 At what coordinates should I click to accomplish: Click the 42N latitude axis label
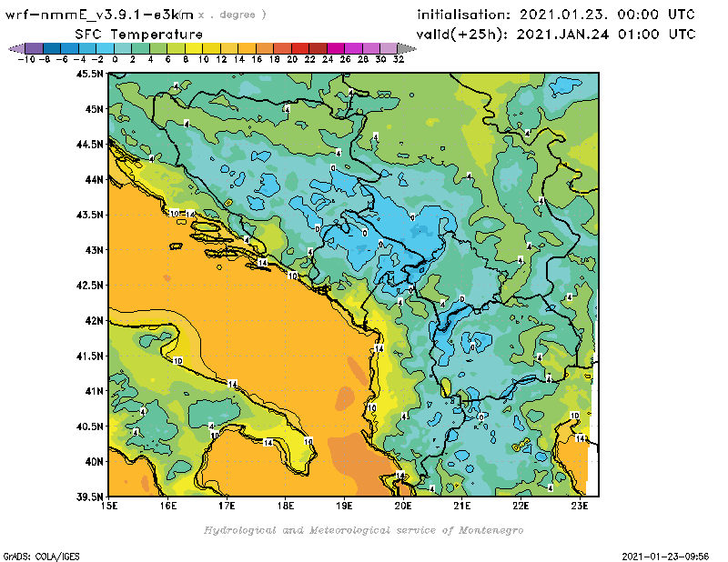[93, 320]
